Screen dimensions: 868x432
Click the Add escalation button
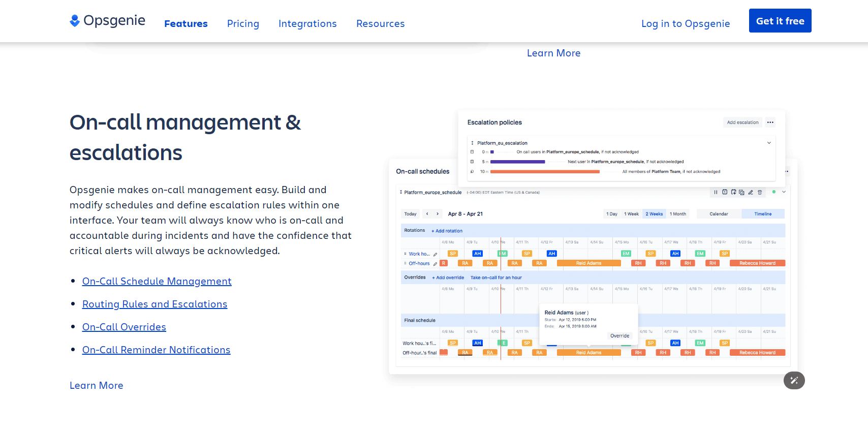click(x=742, y=122)
